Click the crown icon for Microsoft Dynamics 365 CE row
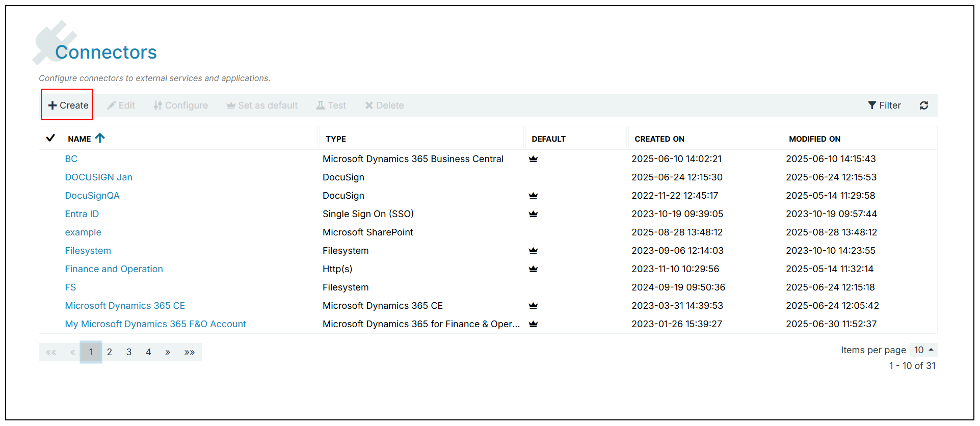980x426 pixels. coord(534,306)
